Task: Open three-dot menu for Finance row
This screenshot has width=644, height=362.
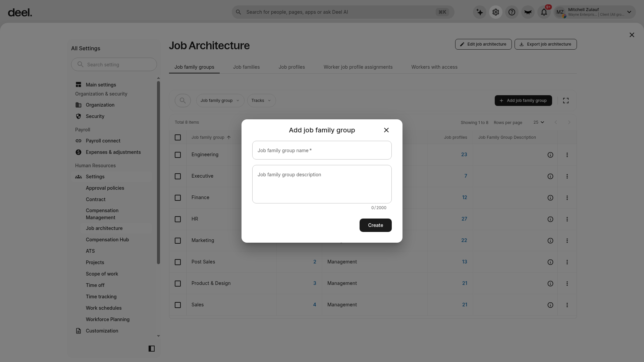Action: 567,198
